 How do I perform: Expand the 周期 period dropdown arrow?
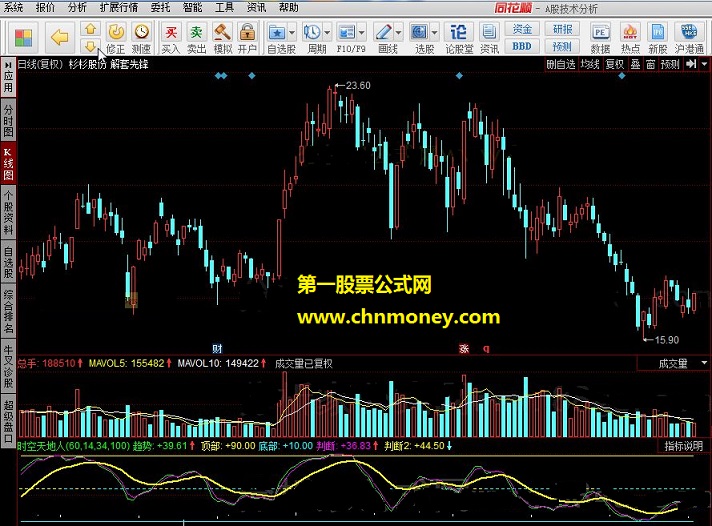pos(327,32)
